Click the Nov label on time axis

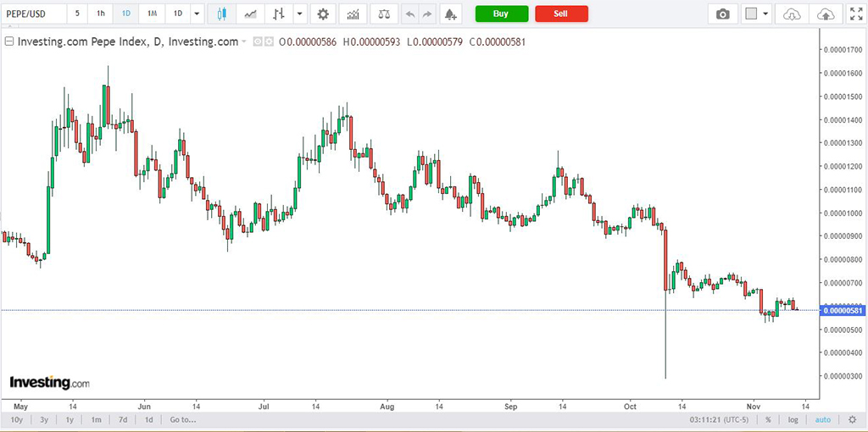tap(754, 406)
